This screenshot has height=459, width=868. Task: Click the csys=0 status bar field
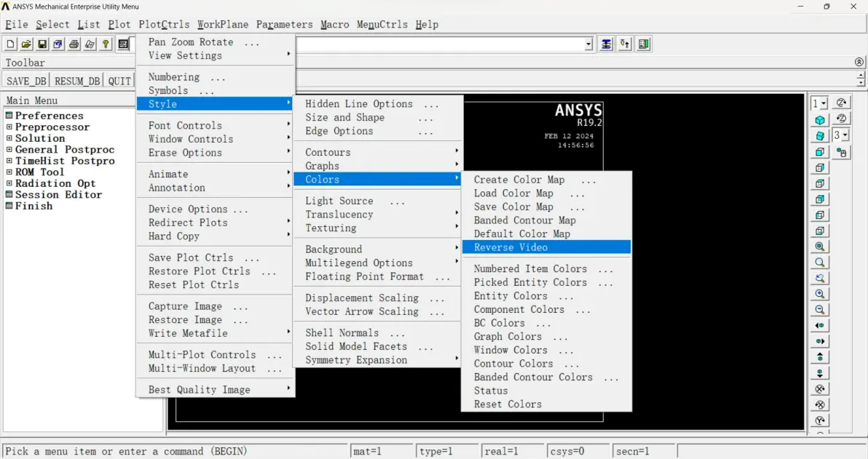tap(577, 451)
